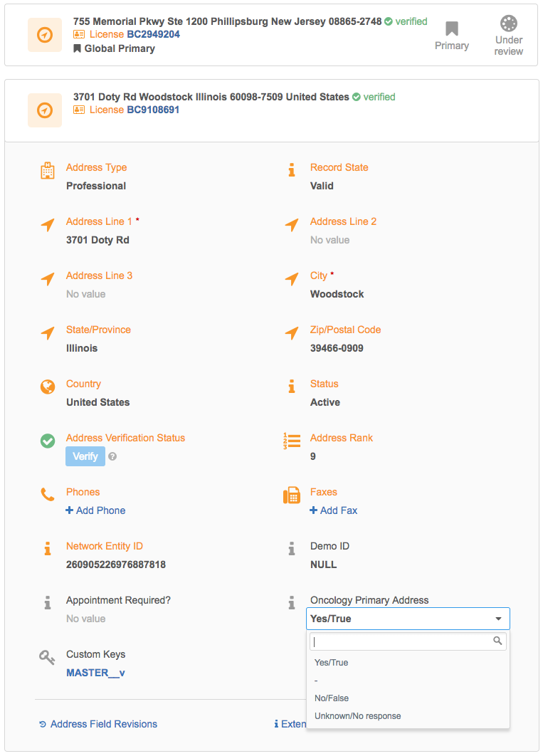Select Unknown/No response option
This screenshot has height=756, width=543.
click(x=357, y=716)
